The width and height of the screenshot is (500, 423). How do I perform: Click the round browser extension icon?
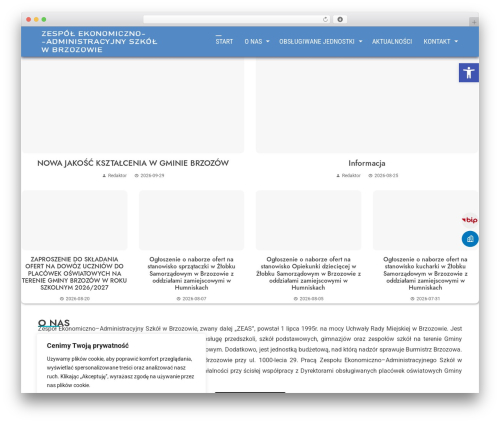(340, 20)
